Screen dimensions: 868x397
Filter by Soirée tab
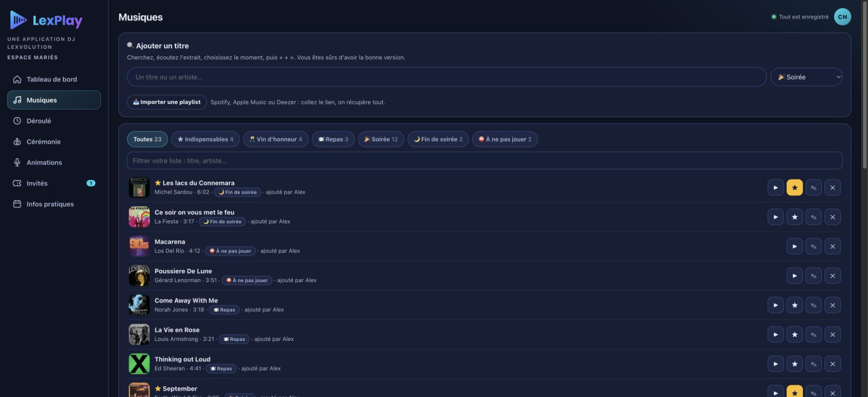coord(381,139)
